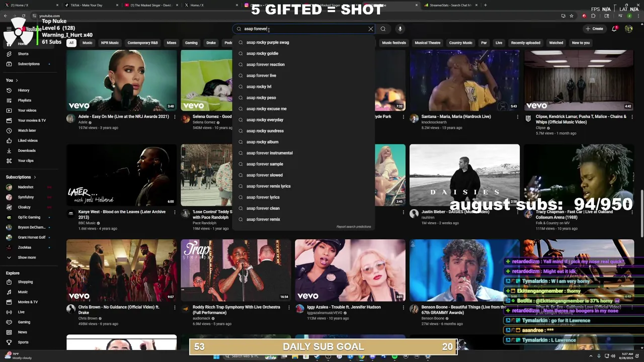This screenshot has width=644, height=362.
Task: Select suggestion asap forever remix lyrics
Action: point(303,186)
